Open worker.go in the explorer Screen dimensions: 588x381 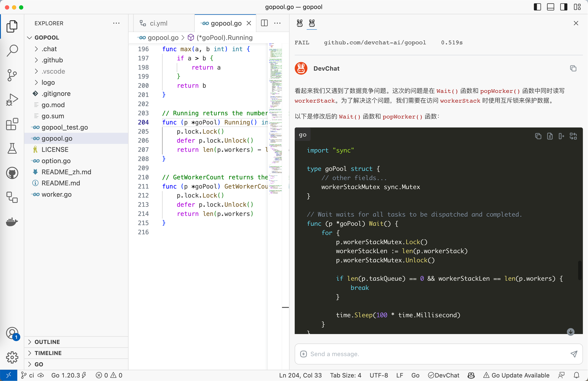pyautogui.click(x=56, y=194)
